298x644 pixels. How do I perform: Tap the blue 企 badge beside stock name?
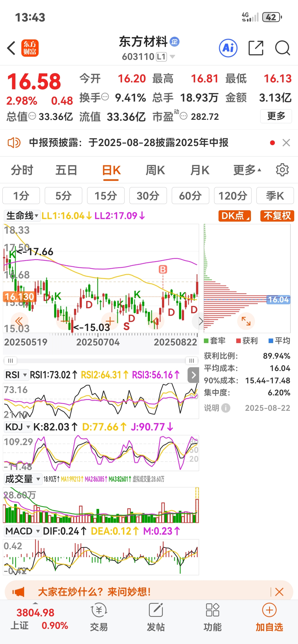click(x=174, y=41)
